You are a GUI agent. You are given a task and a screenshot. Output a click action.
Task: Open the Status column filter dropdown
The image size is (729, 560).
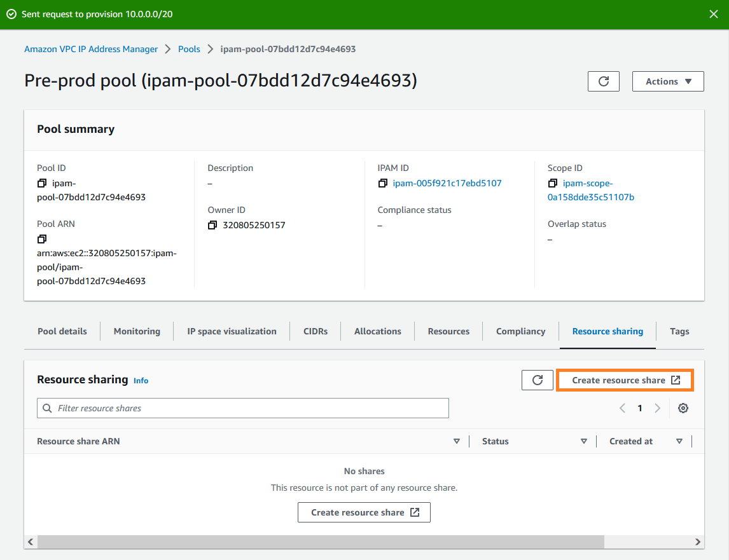coord(583,440)
